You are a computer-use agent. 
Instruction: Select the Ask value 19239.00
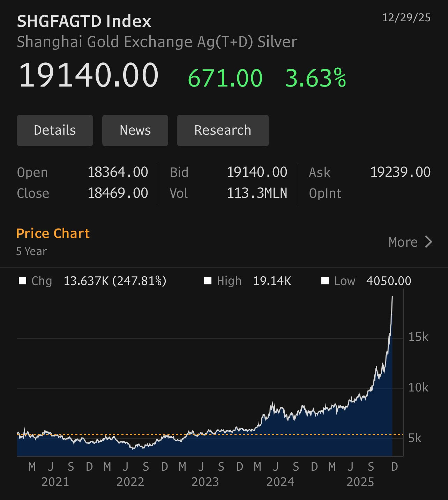[400, 172]
